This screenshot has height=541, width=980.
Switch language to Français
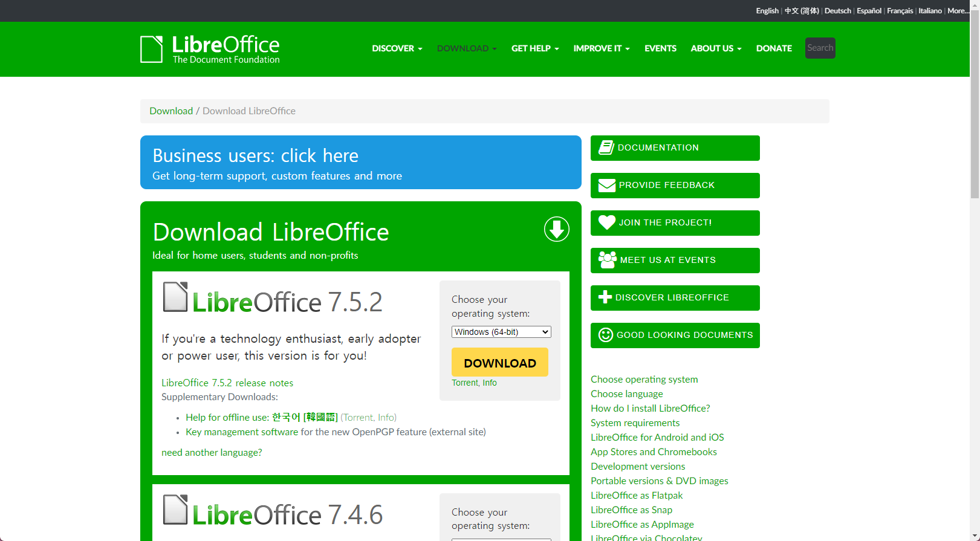pyautogui.click(x=900, y=11)
